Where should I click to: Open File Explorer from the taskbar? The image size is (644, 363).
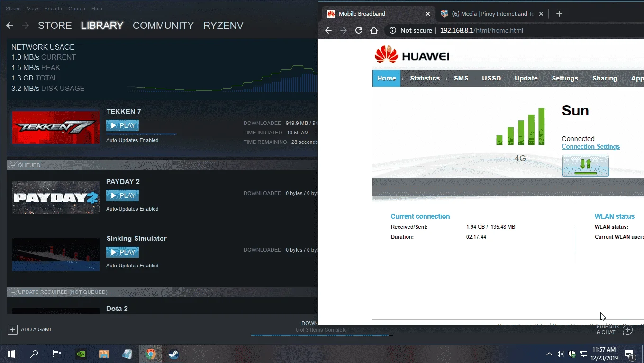pyautogui.click(x=104, y=354)
